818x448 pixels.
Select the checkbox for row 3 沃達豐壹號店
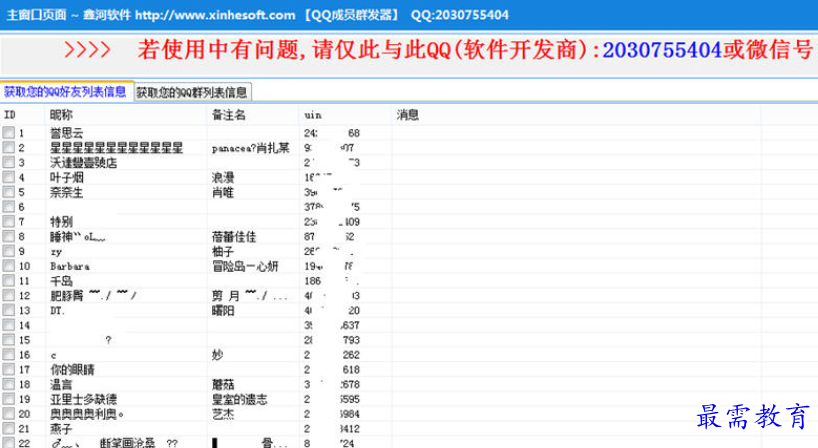click(8, 162)
